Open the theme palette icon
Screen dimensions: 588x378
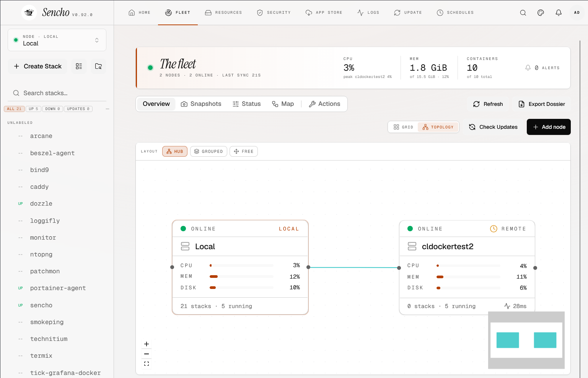coord(541,13)
